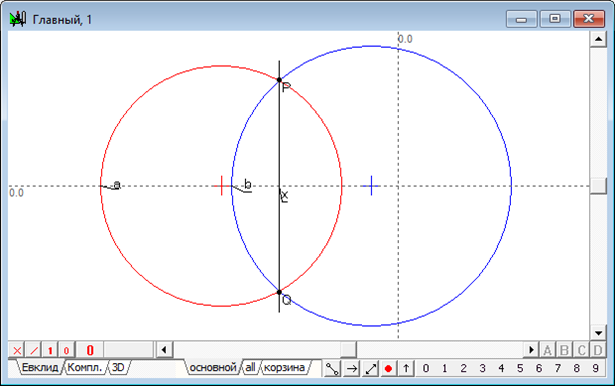Select digit 9 in number row

[x=595, y=368]
